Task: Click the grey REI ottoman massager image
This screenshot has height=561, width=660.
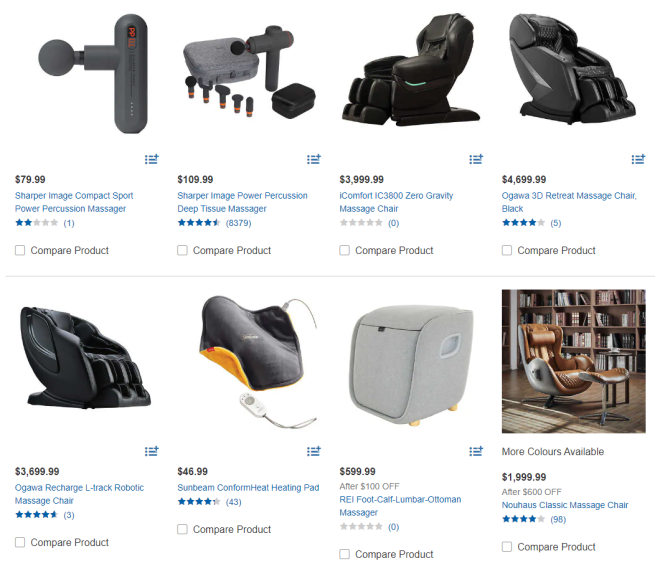Action: pos(411,364)
